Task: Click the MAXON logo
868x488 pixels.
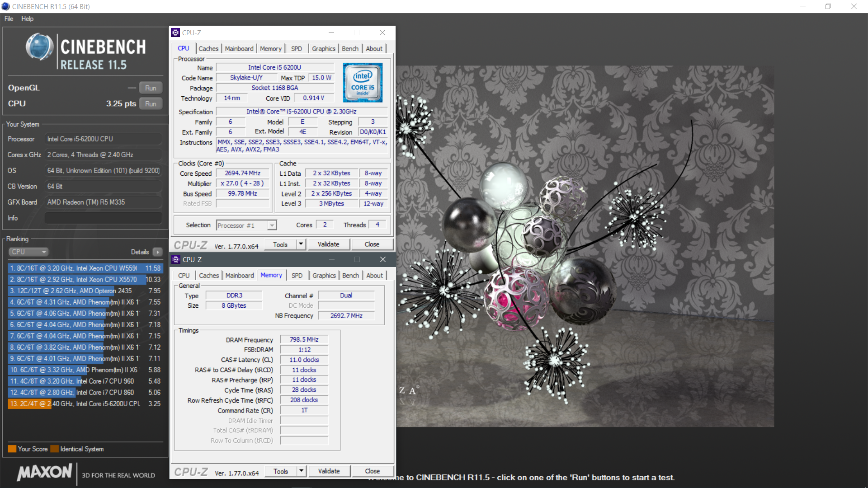Action: click(x=44, y=472)
